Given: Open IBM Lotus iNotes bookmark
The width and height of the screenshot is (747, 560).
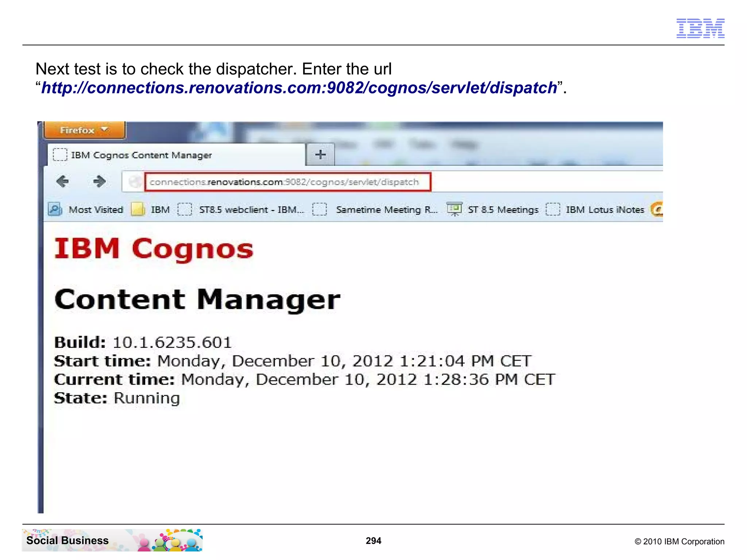Looking at the screenshot, I should [x=595, y=210].
